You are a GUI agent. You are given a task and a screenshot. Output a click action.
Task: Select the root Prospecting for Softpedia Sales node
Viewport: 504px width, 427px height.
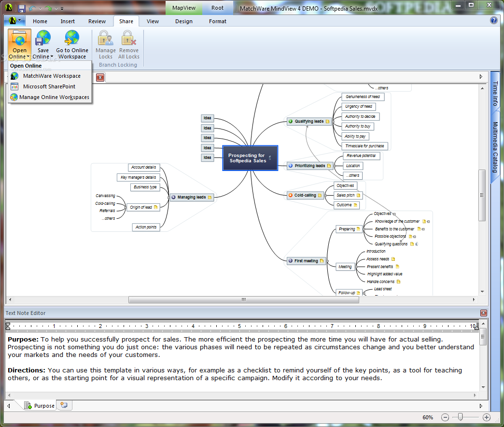(250, 158)
